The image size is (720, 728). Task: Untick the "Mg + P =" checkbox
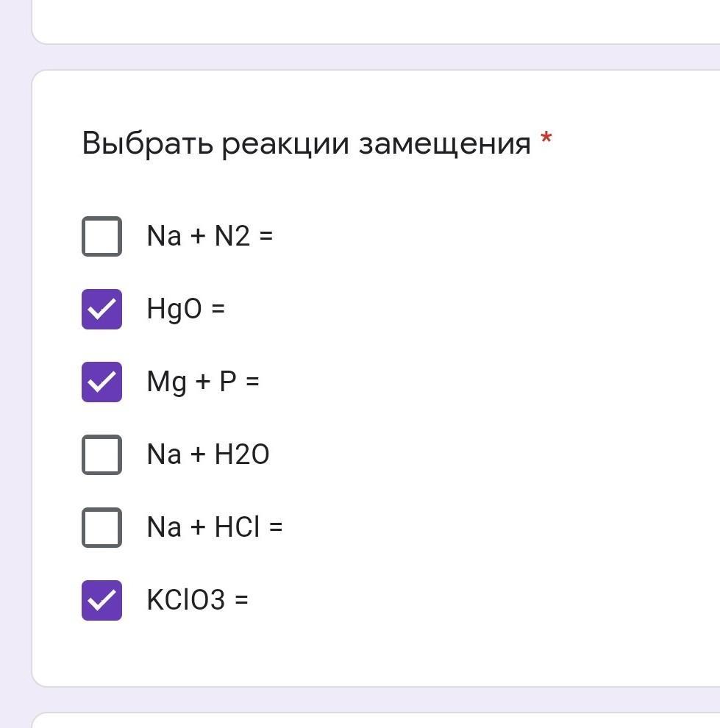[101, 382]
